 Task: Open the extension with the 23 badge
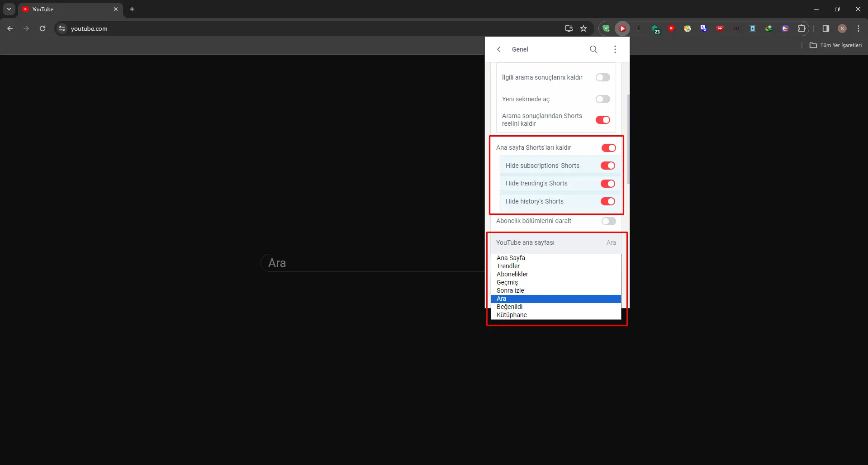point(655,29)
